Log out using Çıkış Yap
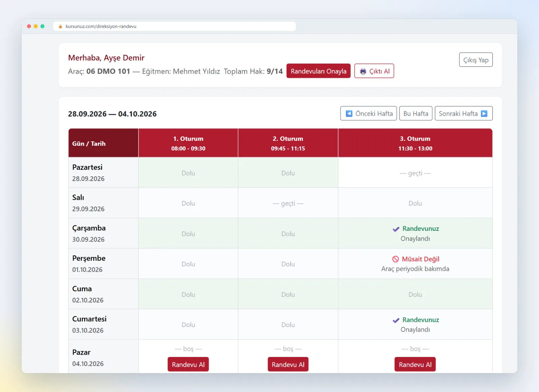Image resolution: width=539 pixels, height=392 pixels. pyautogui.click(x=476, y=60)
